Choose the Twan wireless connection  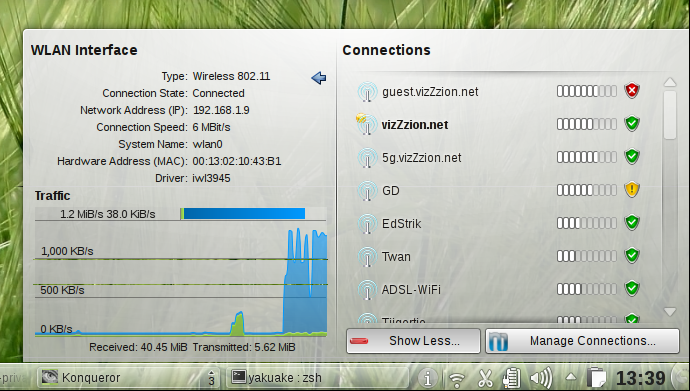coord(498,256)
